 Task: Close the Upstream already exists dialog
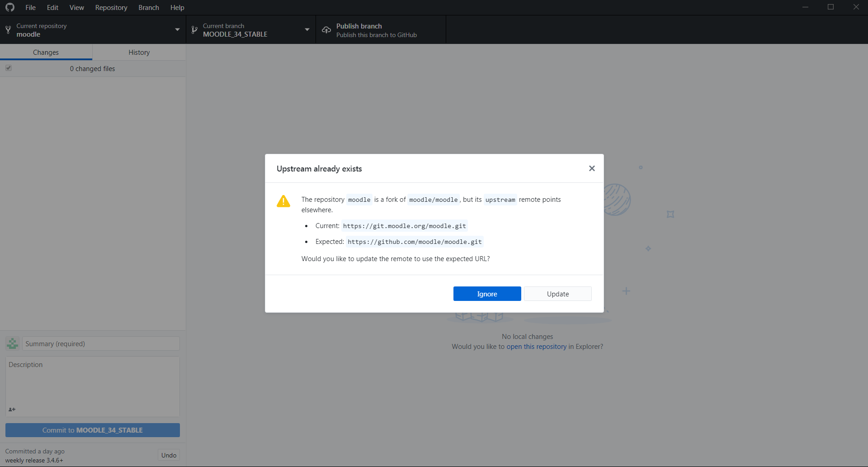click(592, 168)
